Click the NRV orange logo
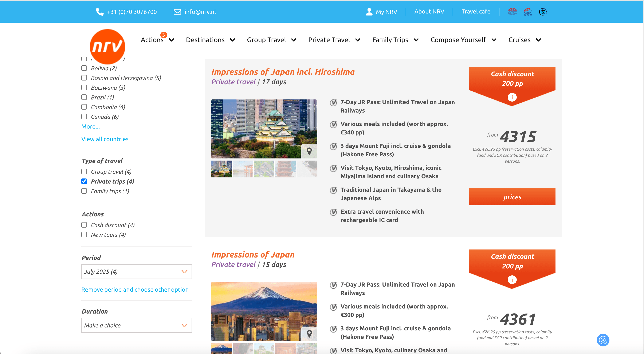Image resolution: width=644 pixels, height=354 pixels. click(x=107, y=47)
